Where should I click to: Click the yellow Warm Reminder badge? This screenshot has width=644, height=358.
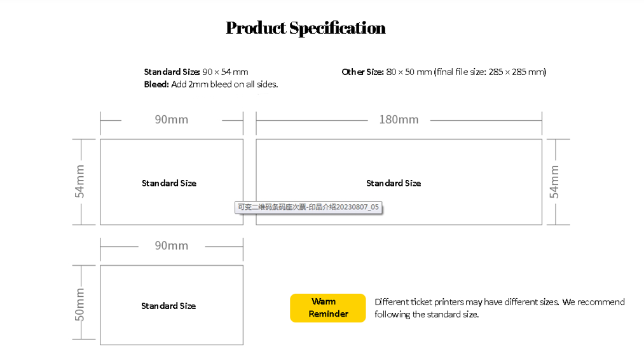tap(328, 308)
